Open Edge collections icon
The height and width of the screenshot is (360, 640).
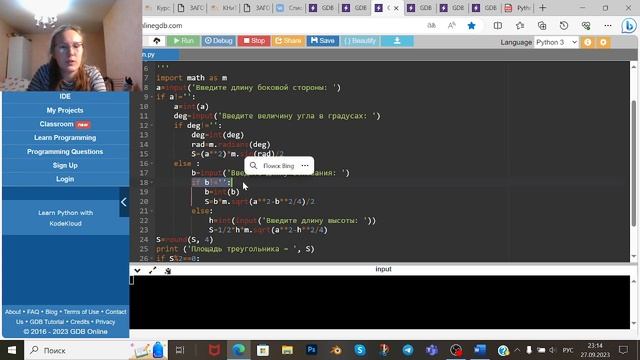[542, 26]
